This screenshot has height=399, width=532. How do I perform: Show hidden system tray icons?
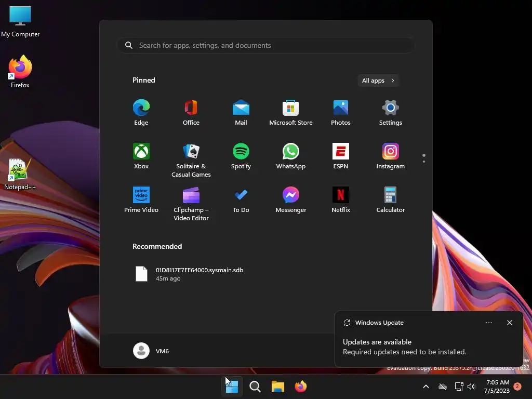click(426, 387)
